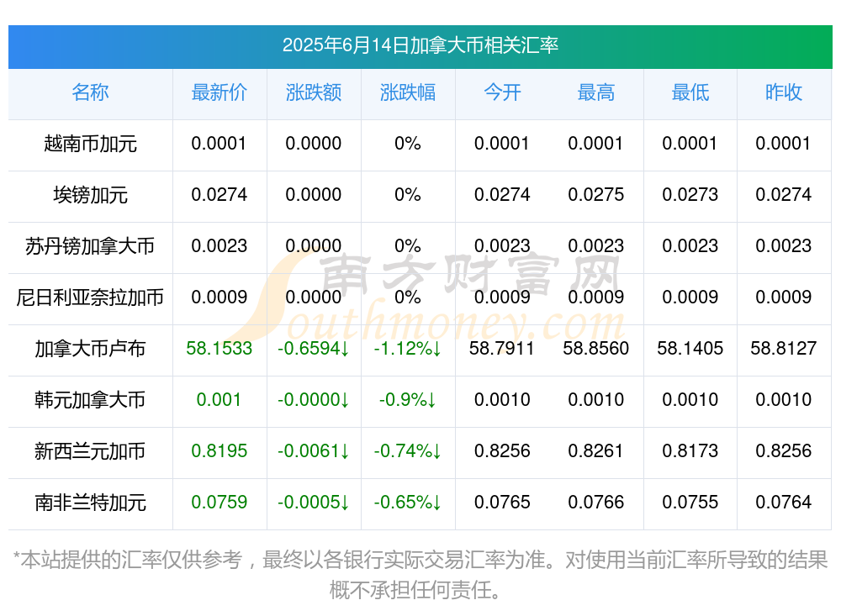This screenshot has width=841, height=616.
Task: Click the 最高 column header
Action: pyautogui.click(x=596, y=92)
